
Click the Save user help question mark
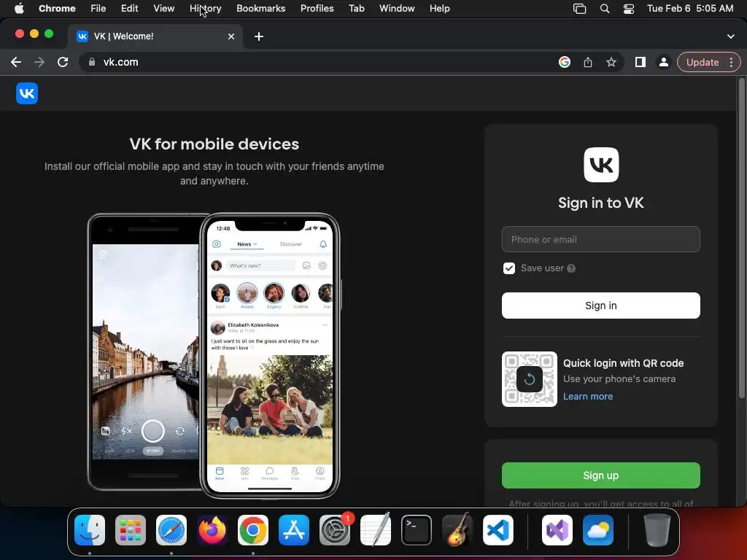571,268
